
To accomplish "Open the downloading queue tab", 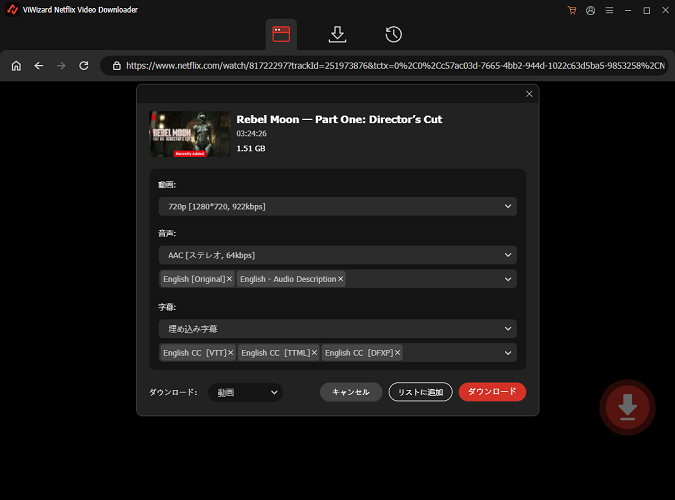I will (337, 34).
